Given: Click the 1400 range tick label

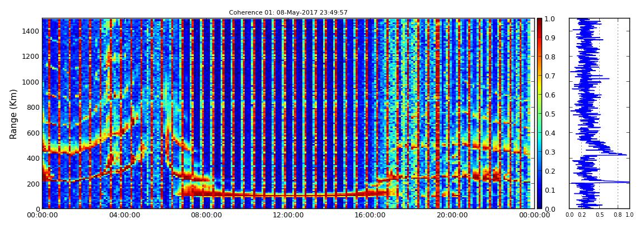Looking at the screenshot, I should tap(31, 31).
